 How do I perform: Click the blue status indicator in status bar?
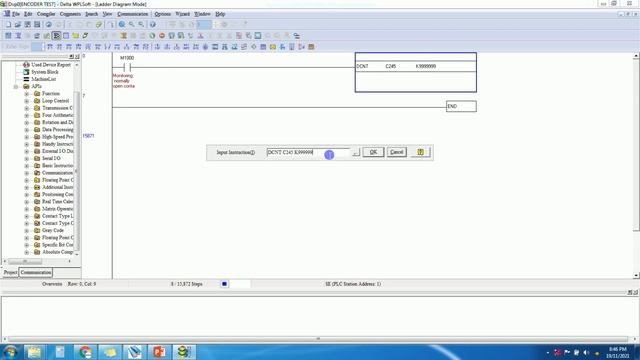(224, 284)
